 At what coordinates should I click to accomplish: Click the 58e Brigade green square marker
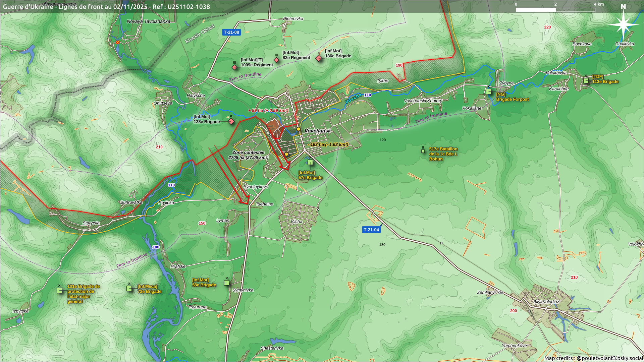(x=227, y=283)
